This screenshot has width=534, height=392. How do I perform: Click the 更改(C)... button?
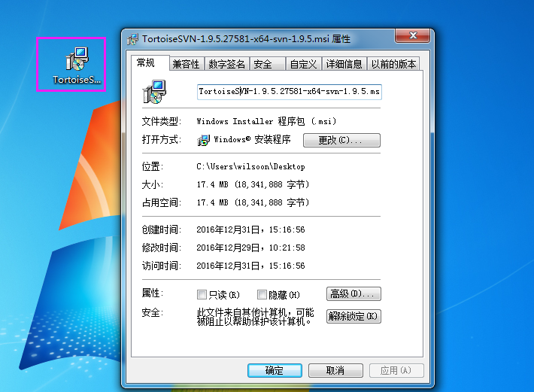(341, 140)
